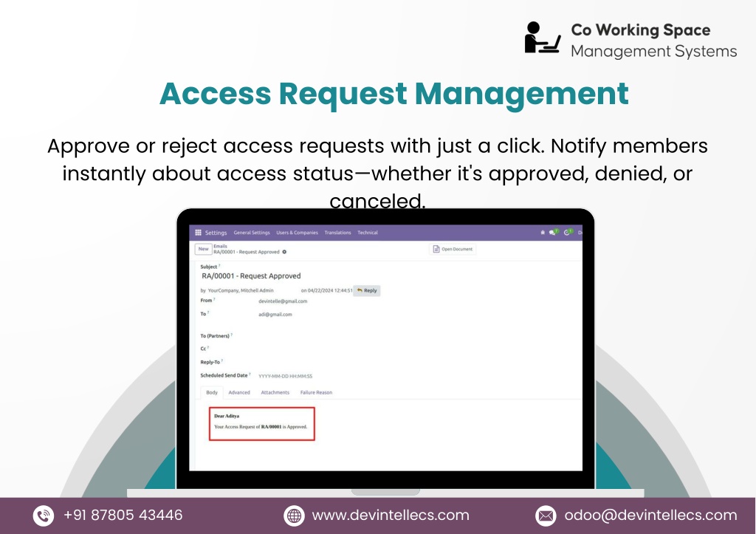This screenshot has width=756, height=534.
Task: Open the gear actions menu beside record title
Action: point(284,252)
